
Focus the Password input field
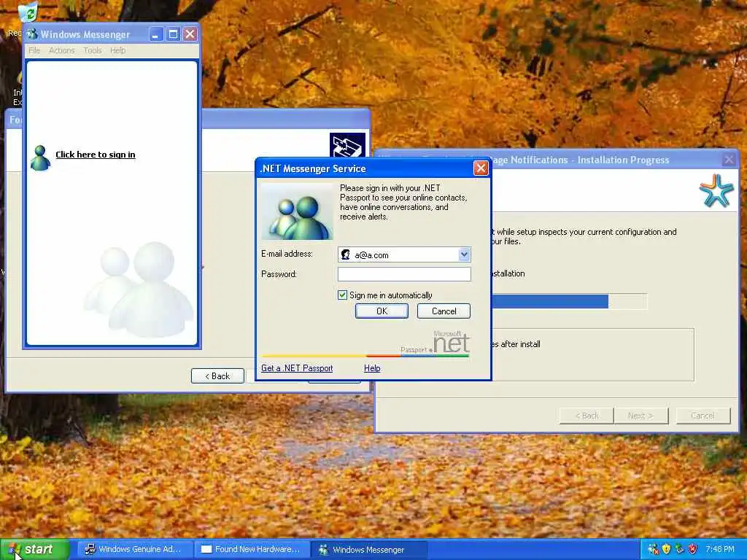[404, 274]
